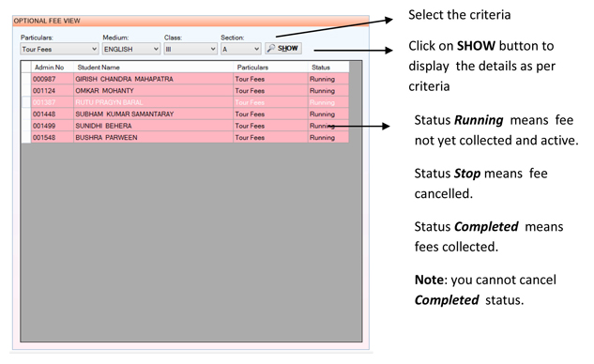
Task: Click Running status for OMKAR MOHANTY
Action: 328,90
